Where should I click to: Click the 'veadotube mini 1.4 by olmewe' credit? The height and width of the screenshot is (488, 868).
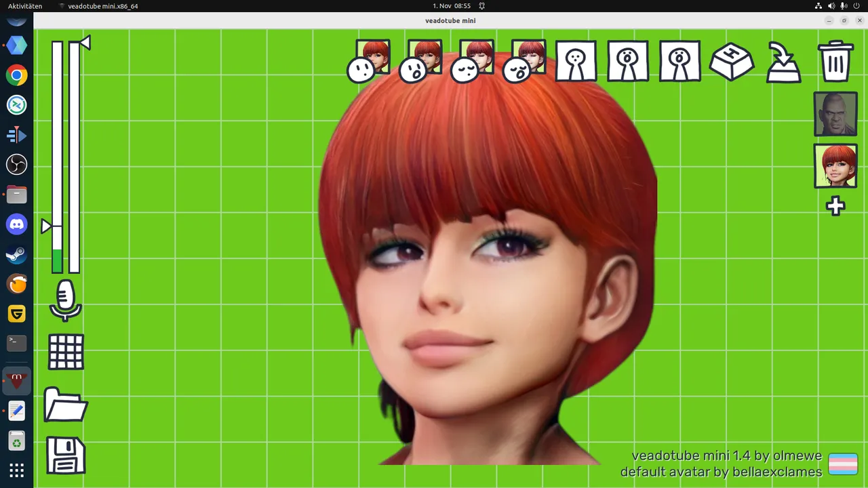726,455
